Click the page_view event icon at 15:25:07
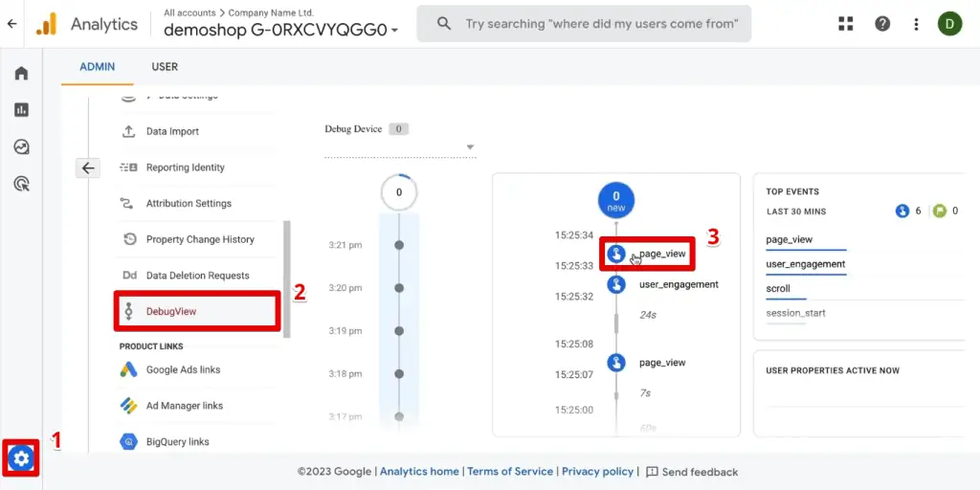Viewport: 980px width, 490px height. [x=616, y=363]
